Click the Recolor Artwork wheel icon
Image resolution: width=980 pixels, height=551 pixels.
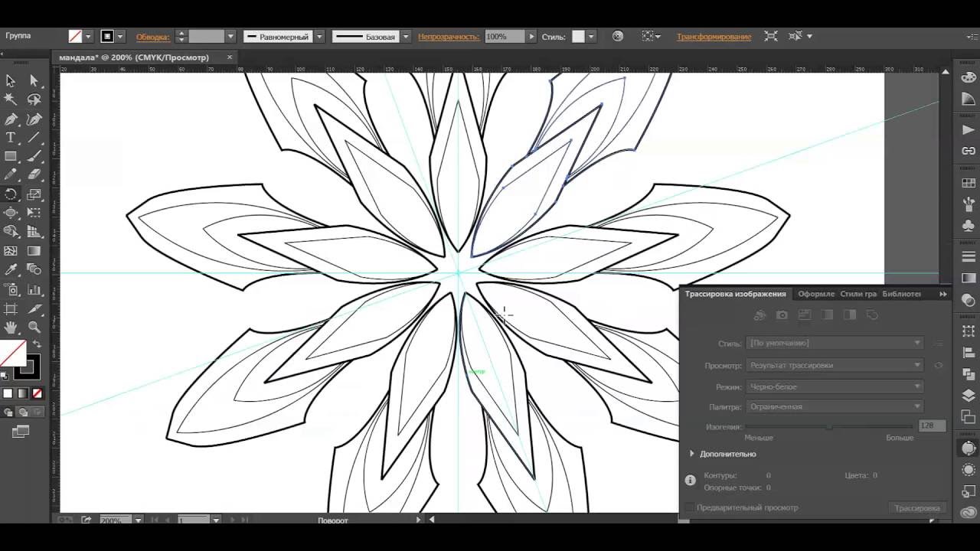coord(618,36)
